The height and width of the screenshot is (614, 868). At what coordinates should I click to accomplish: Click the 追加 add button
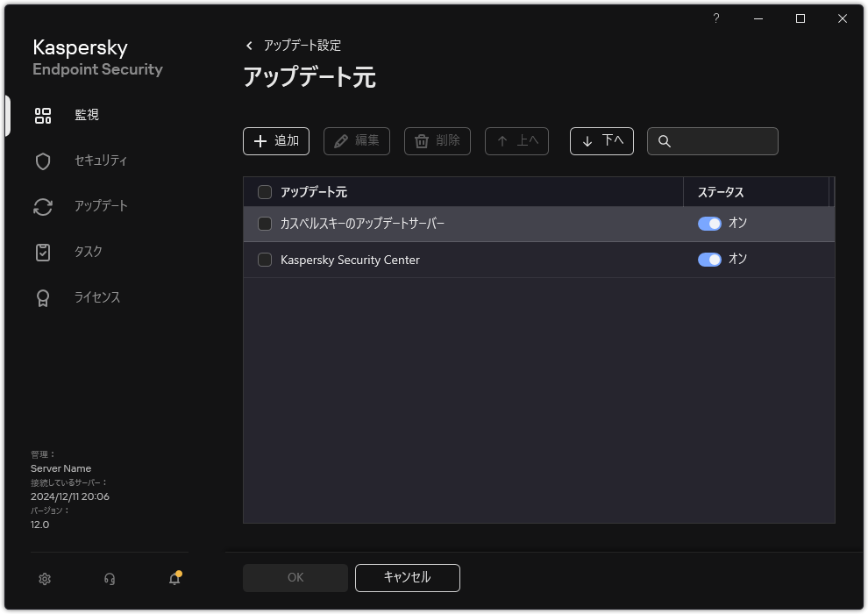[x=276, y=140]
